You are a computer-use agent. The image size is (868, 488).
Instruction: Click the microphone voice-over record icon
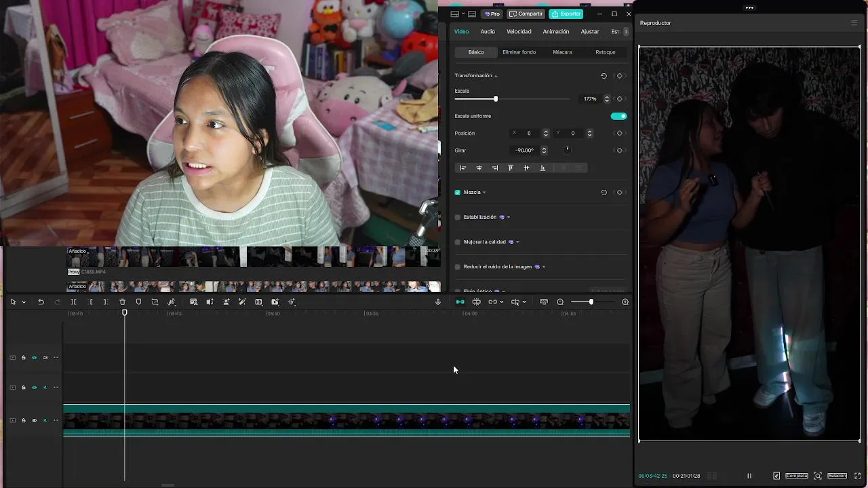tap(438, 302)
